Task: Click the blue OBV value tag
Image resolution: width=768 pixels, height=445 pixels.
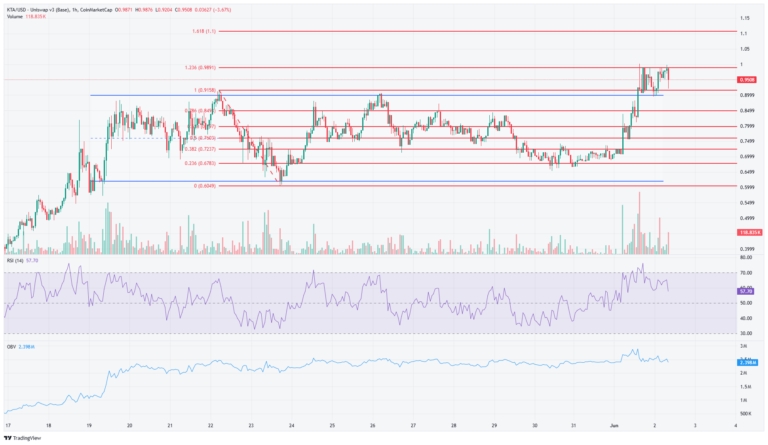Action: 745,362
